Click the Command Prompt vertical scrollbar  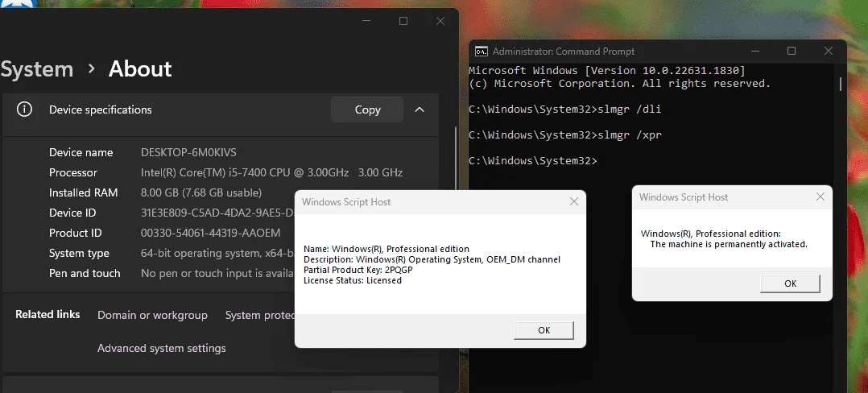pos(841,84)
